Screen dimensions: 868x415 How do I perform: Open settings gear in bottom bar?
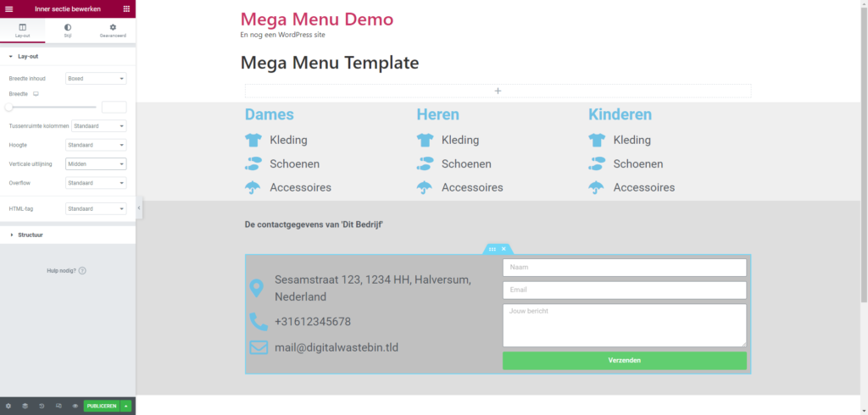tap(8, 406)
